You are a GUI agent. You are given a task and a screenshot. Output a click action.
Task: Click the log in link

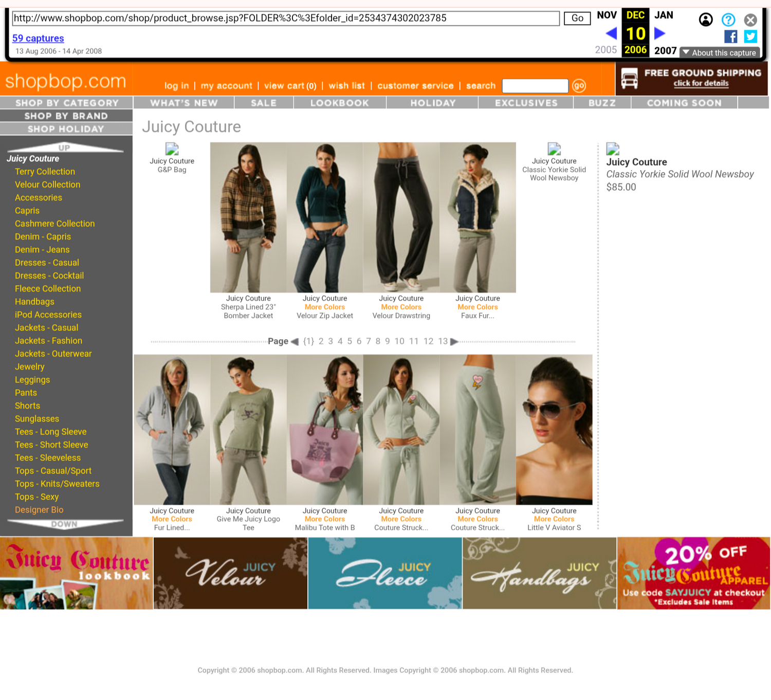tap(176, 86)
